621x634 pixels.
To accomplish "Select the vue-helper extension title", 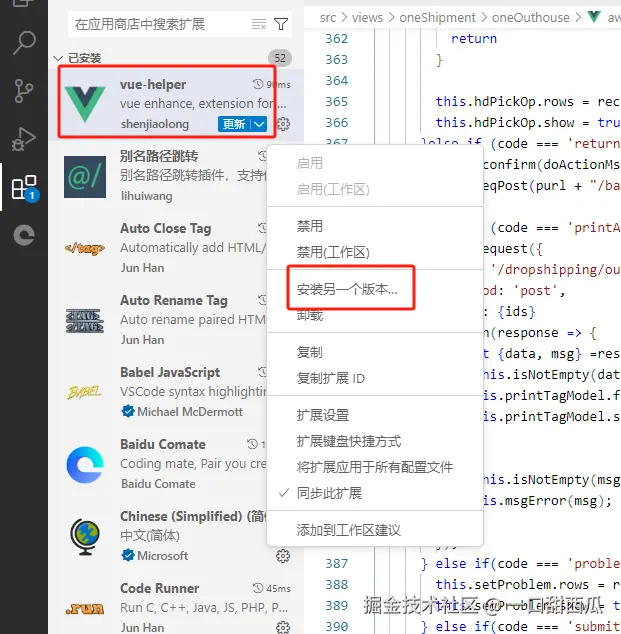I will [153, 85].
